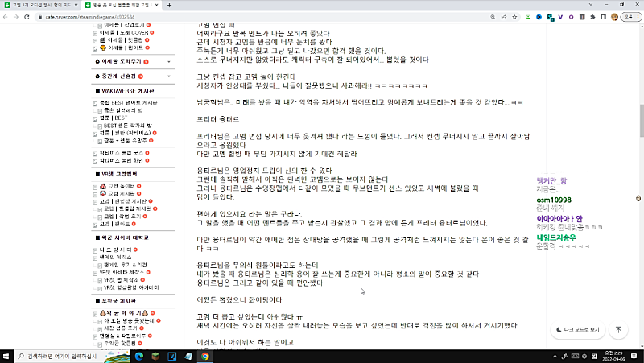Open the Minecraft block taskbar icon

(x=155, y=356)
